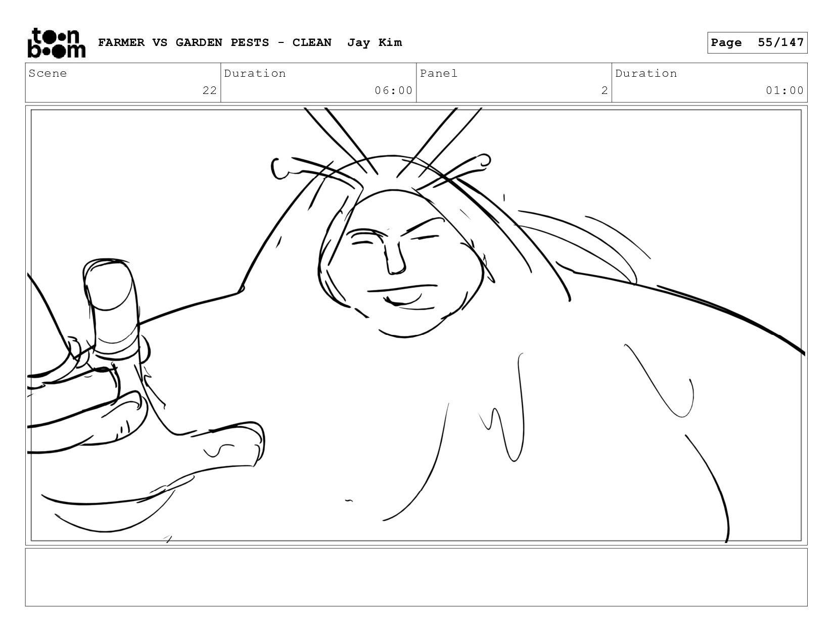This screenshot has height=644, width=834.
Task: Click the 'Panel' header label
Action: (x=439, y=73)
